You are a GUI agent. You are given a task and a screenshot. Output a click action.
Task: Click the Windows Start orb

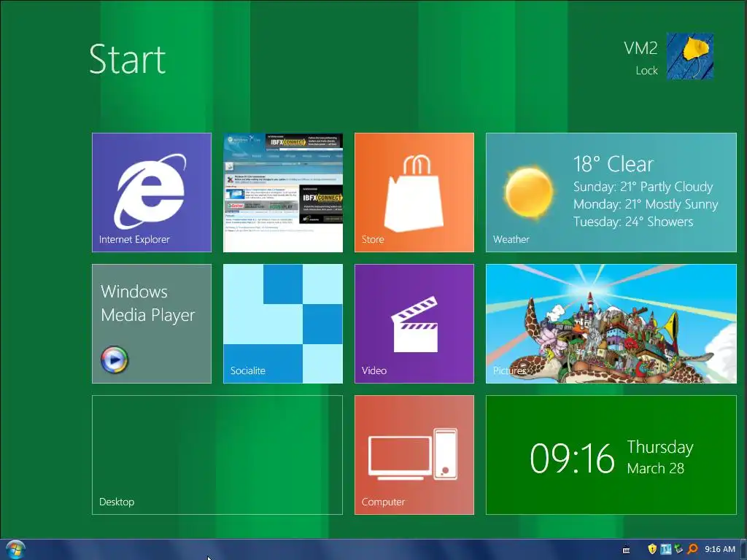(15, 550)
